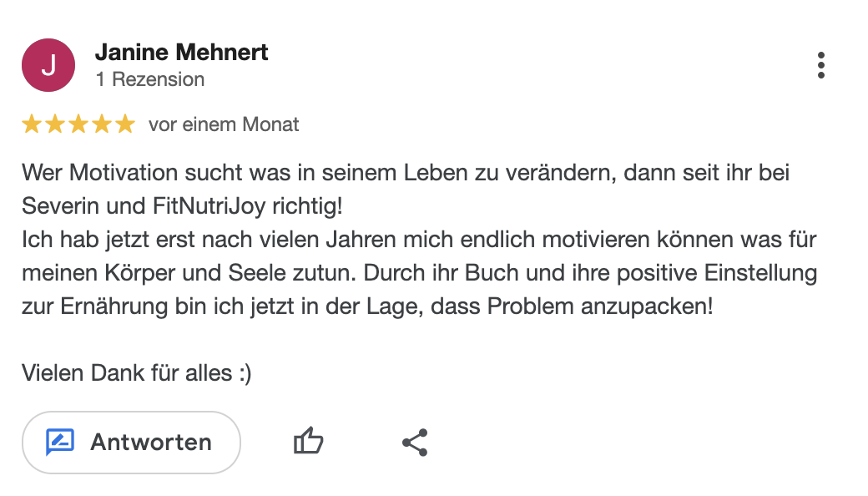Click the fifth star of the rating
This screenshot has width=868, height=496.
125,125
